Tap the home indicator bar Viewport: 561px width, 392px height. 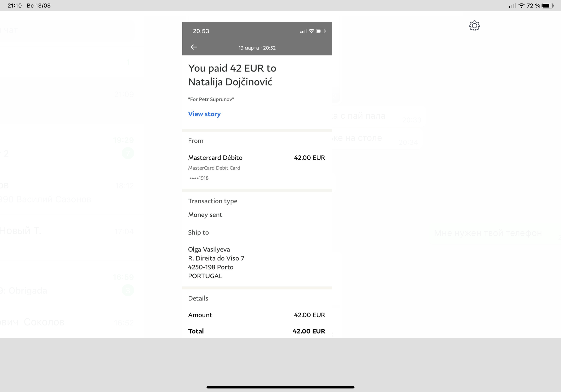(280, 387)
